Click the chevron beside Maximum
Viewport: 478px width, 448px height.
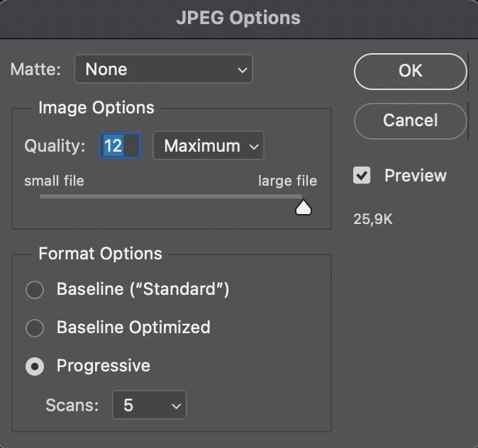click(x=254, y=147)
